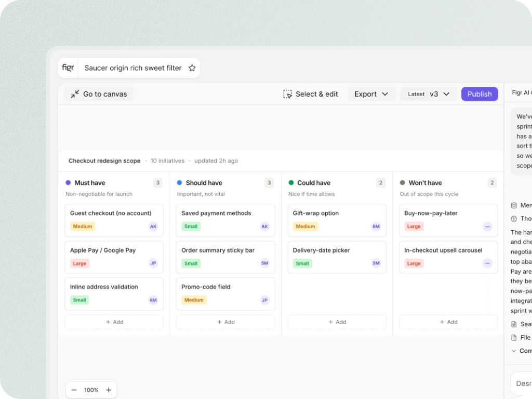Open the Inline address validation card
The image size is (532, 399).
coord(114,294)
